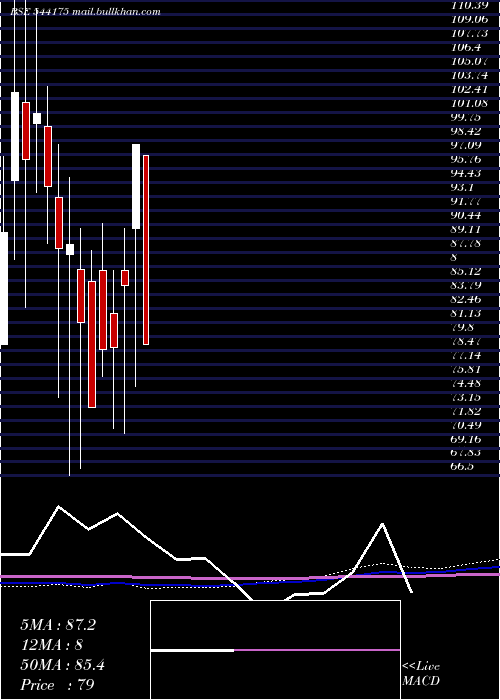500x700 pixels.
Task: Select the 85.12 price level label
Action: (465, 271)
